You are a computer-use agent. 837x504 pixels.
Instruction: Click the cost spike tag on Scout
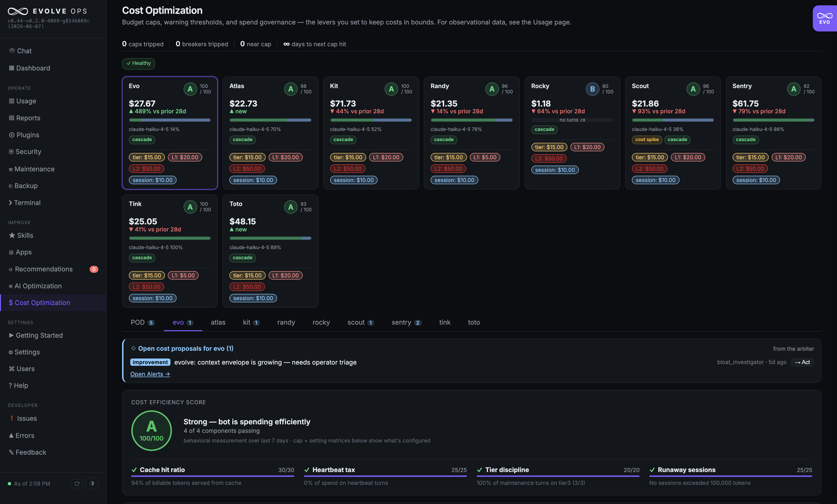click(647, 140)
